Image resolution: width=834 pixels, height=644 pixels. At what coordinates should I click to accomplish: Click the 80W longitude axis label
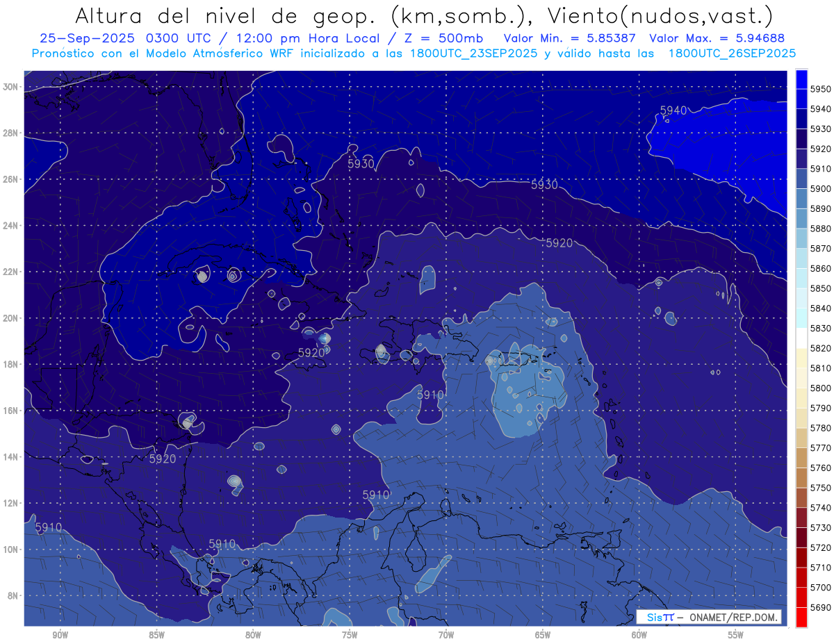253,635
